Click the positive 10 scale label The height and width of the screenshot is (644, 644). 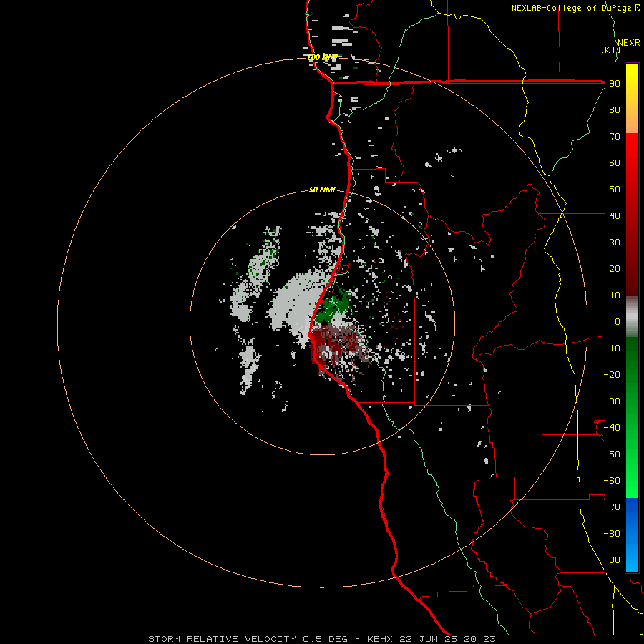[615, 296]
